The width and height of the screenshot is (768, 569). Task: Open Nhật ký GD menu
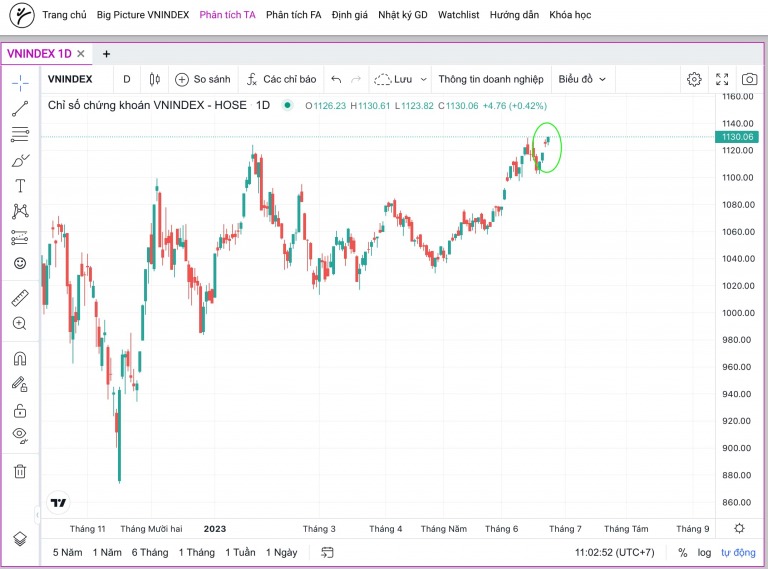click(x=403, y=15)
